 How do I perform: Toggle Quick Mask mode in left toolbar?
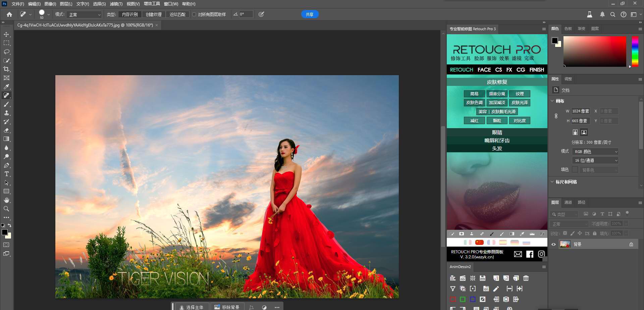pos(6,245)
